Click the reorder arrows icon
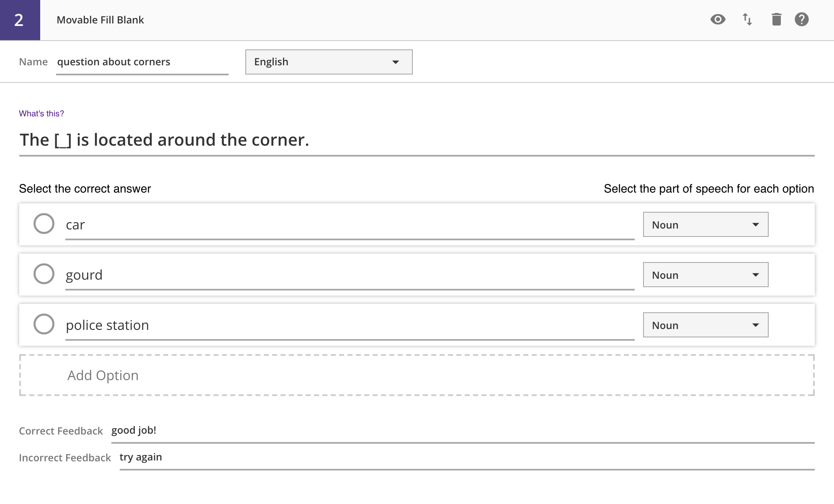 point(747,20)
